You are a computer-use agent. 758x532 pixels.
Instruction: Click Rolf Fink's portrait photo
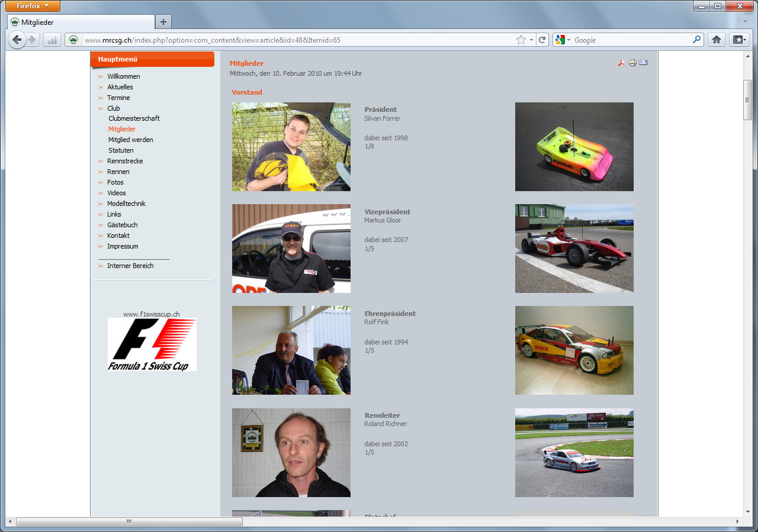coord(291,350)
